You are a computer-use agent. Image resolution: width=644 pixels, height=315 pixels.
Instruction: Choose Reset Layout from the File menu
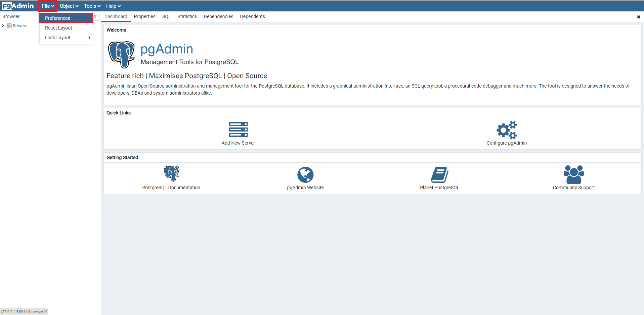point(58,28)
